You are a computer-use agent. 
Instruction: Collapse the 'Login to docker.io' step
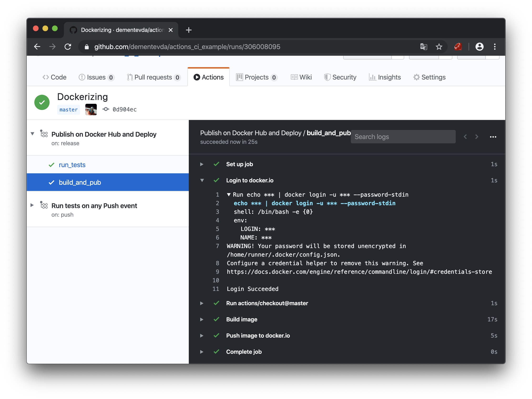[202, 181]
